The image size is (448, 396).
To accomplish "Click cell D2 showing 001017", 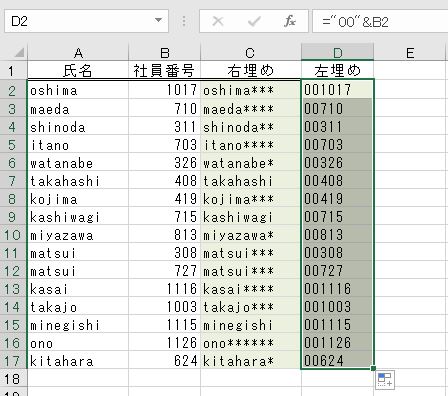I will pyautogui.click(x=337, y=90).
